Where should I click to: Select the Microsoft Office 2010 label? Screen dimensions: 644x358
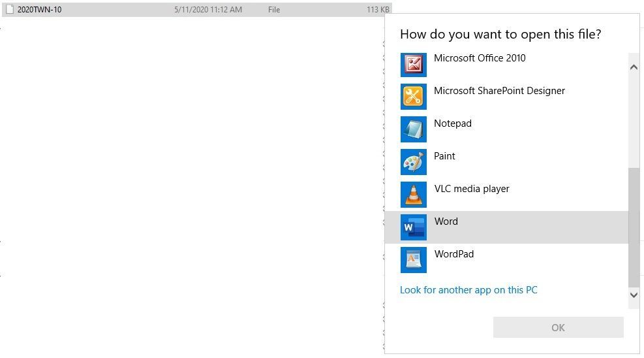pyautogui.click(x=480, y=58)
